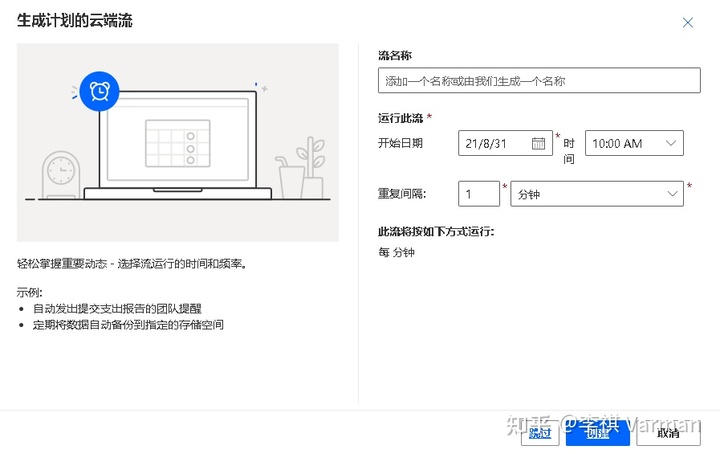Click the 跳过 skip button

pyautogui.click(x=540, y=433)
